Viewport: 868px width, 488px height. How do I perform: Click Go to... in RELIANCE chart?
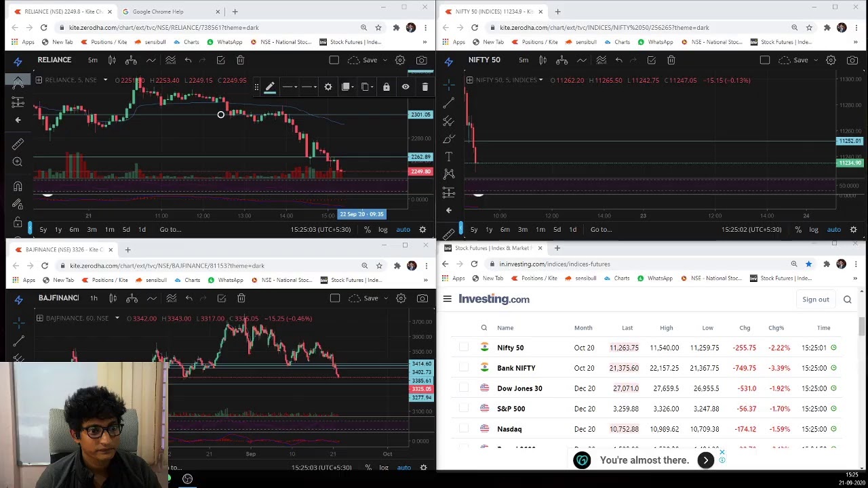click(170, 229)
